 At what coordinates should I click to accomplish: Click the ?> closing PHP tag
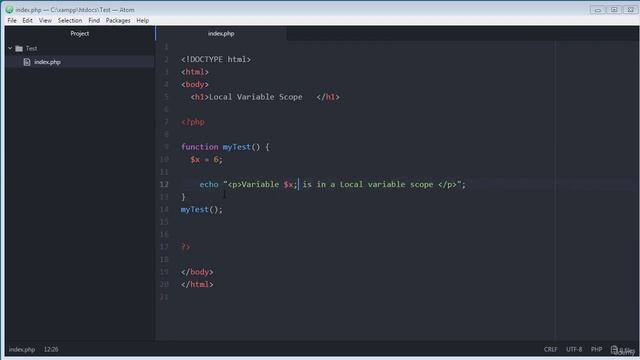pos(185,247)
